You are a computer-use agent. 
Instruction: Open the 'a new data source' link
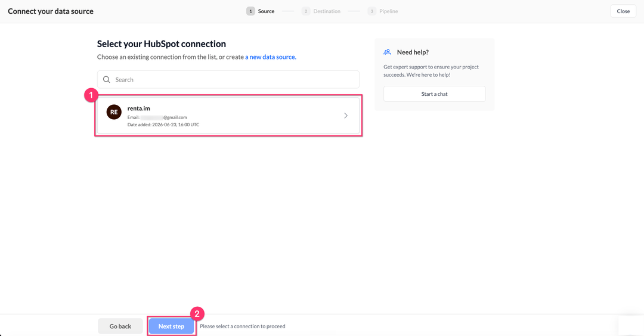[x=271, y=57]
